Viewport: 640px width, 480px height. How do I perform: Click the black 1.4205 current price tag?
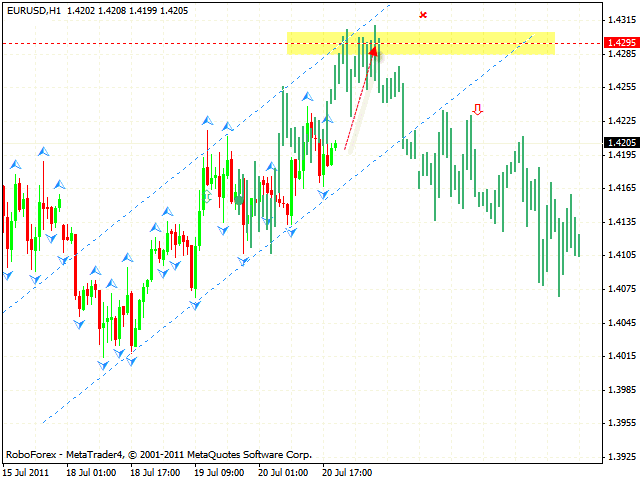pyautogui.click(x=617, y=143)
